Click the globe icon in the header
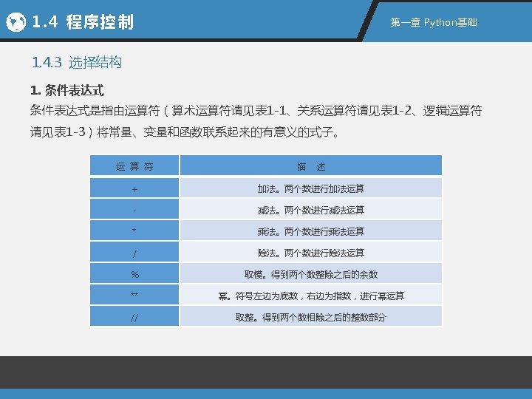 pyautogui.click(x=16, y=22)
